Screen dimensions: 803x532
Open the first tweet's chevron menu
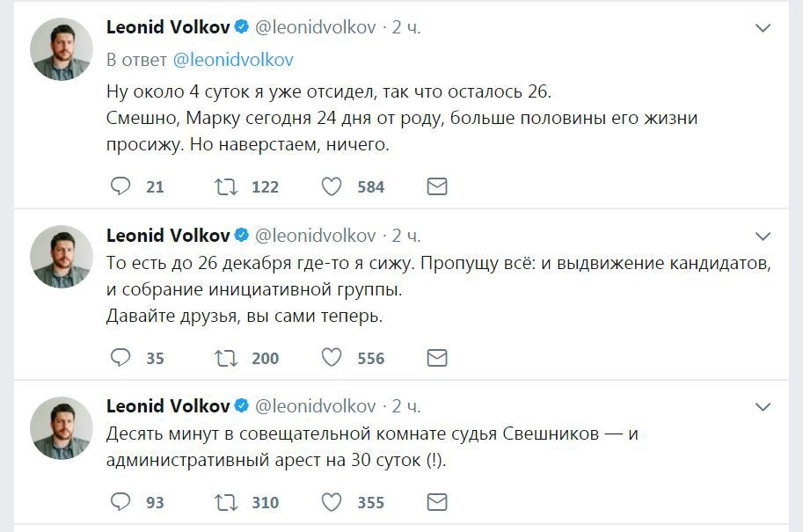pos(763,28)
